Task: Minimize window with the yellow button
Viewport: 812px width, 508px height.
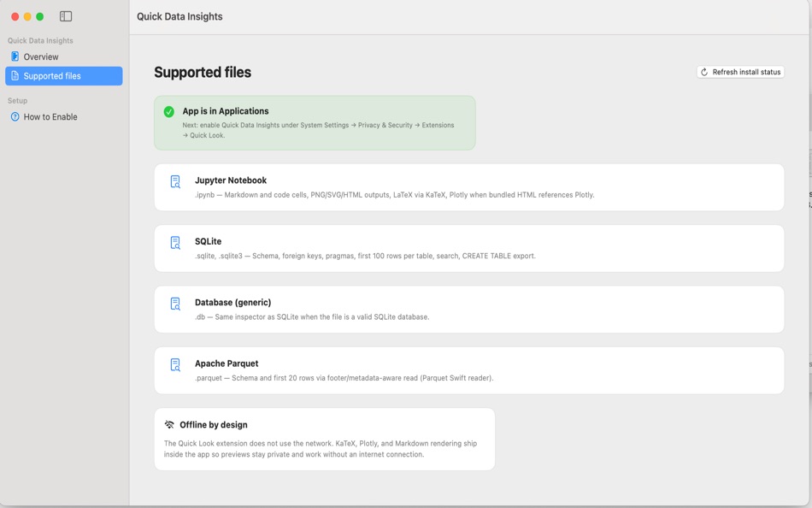Action: pyautogui.click(x=27, y=16)
